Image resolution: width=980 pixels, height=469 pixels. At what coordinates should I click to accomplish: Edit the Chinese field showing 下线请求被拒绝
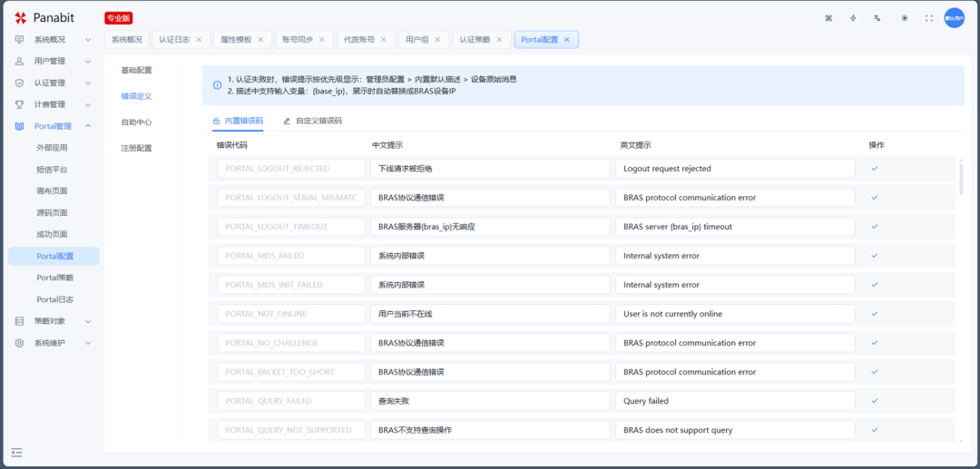coord(490,169)
